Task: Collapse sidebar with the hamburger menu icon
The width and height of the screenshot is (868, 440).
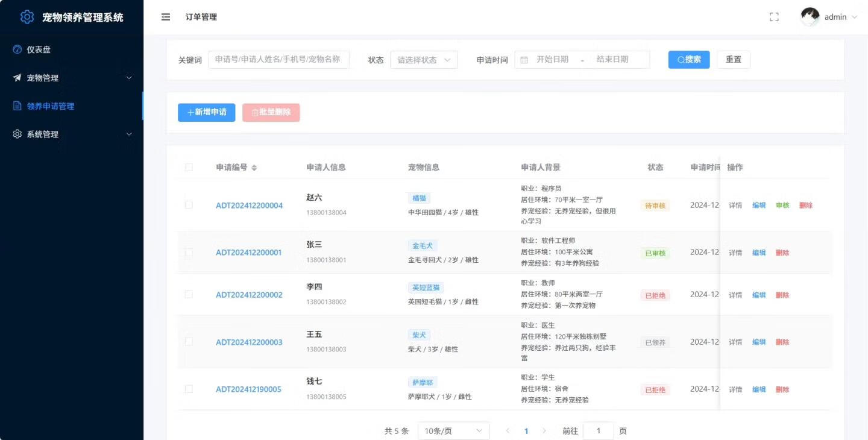Action: (x=166, y=17)
